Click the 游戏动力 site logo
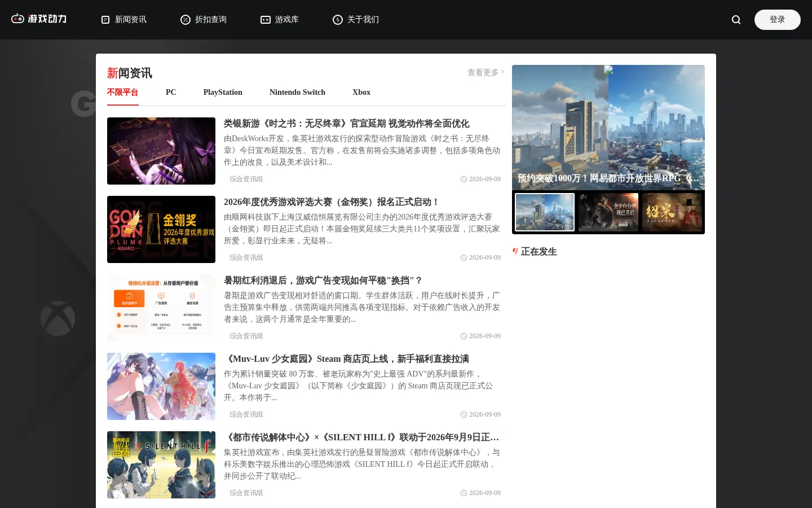This screenshot has width=812, height=508. (39, 19)
